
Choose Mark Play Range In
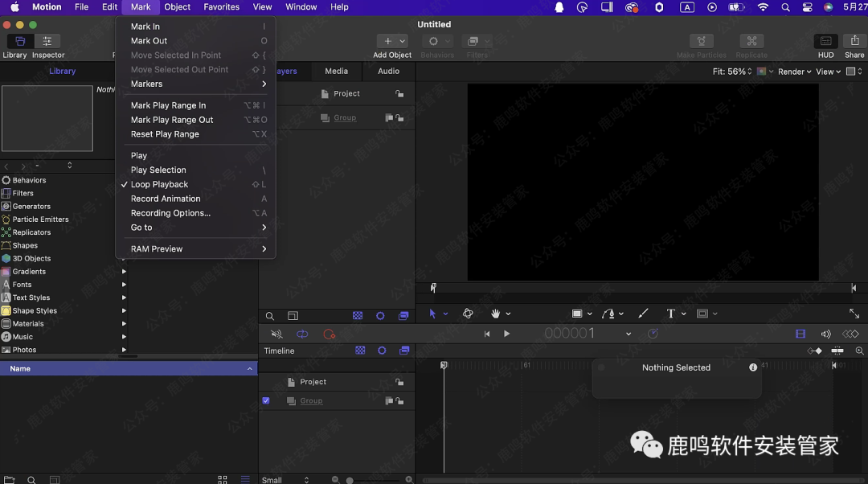click(168, 105)
